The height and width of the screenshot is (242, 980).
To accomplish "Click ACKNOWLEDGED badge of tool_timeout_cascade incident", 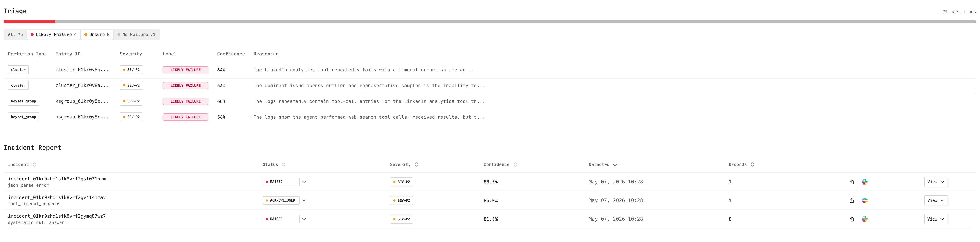I will [281, 200].
